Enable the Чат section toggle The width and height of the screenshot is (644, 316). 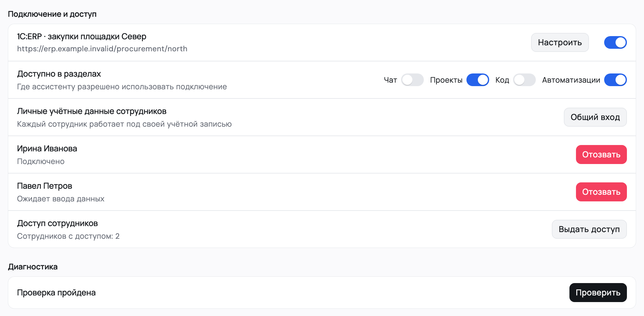point(412,80)
